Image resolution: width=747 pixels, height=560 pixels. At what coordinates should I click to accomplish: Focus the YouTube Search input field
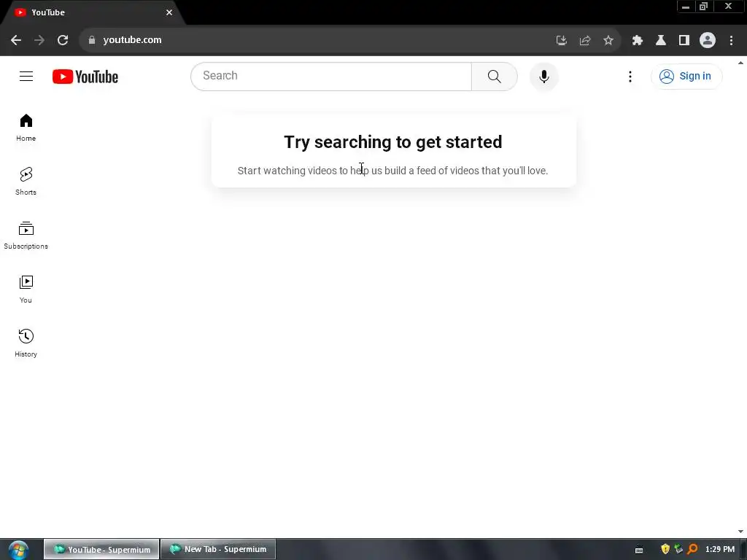331,76
